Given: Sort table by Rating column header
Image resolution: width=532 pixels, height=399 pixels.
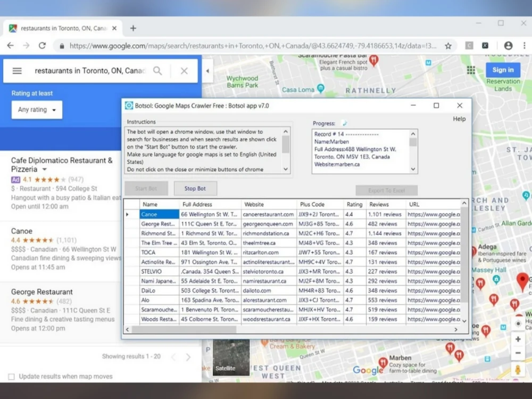Looking at the screenshot, I should [355, 204].
